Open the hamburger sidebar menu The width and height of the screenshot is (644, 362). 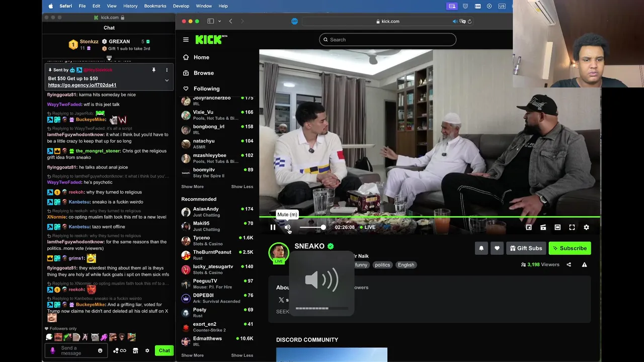(186, 40)
